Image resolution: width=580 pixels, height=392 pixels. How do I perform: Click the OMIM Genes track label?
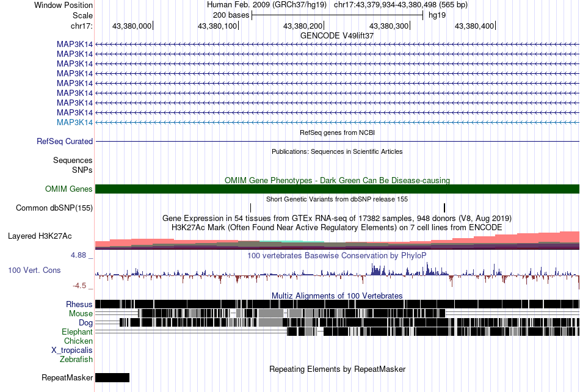(68, 189)
